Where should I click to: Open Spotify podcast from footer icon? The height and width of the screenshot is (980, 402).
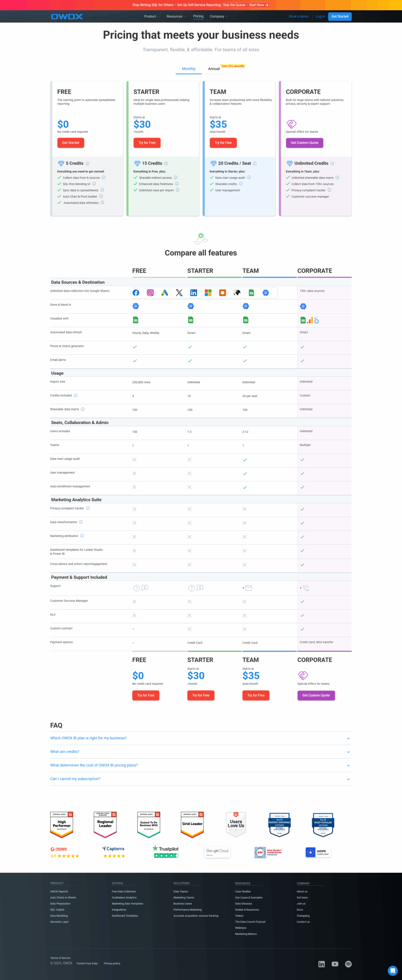click(348, 964)
